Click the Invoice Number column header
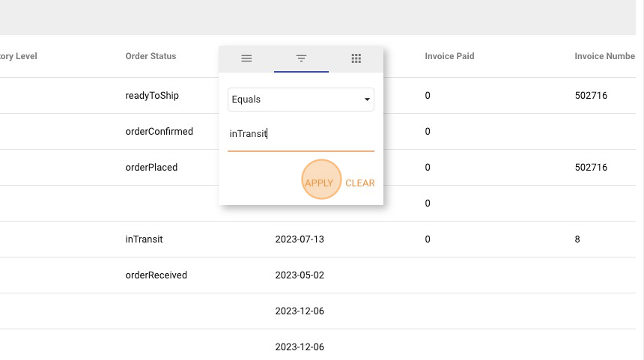The width and height of the screenshot is (644, 360). tap(604, 56)
